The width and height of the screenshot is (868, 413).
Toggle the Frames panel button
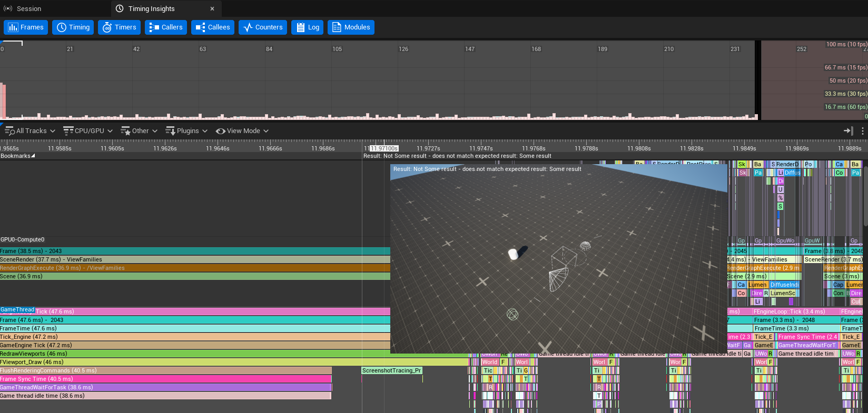click(x=26, y=27)
